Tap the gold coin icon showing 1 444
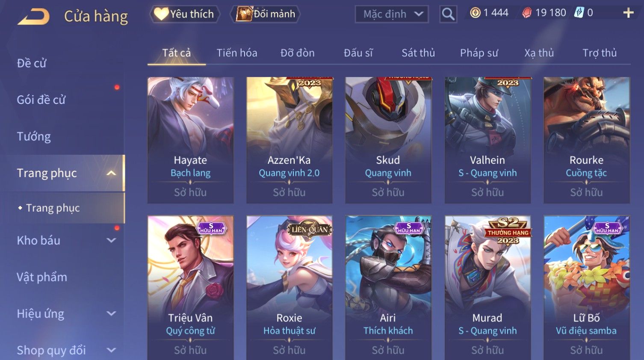Image resolution: width=644 pixels, height=360 pixels. point(475,13)
